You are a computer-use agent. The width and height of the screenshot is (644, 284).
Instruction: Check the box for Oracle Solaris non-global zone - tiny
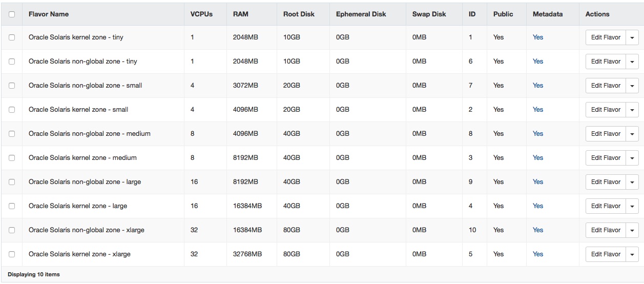tap(12, 62)
